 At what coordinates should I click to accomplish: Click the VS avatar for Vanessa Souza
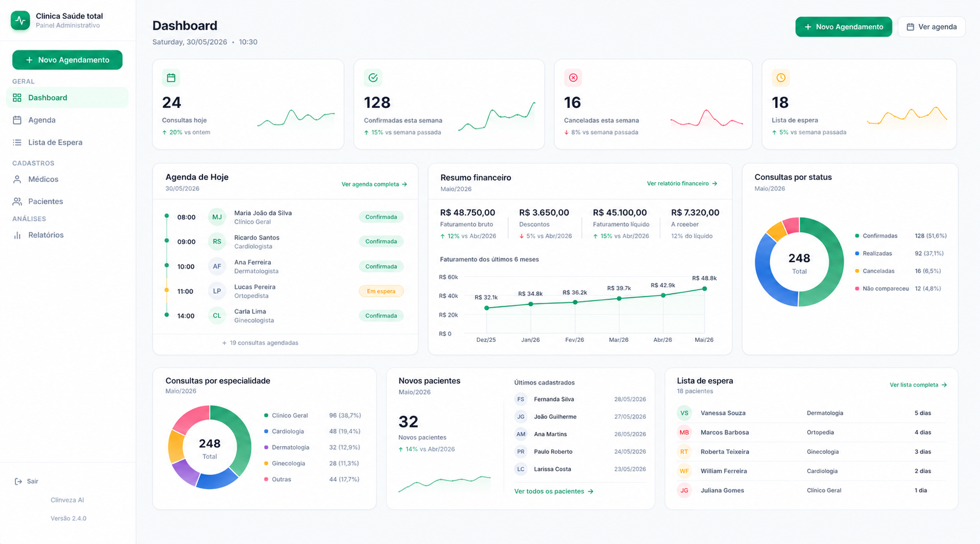pyautogui.click(x=684, y=413)
